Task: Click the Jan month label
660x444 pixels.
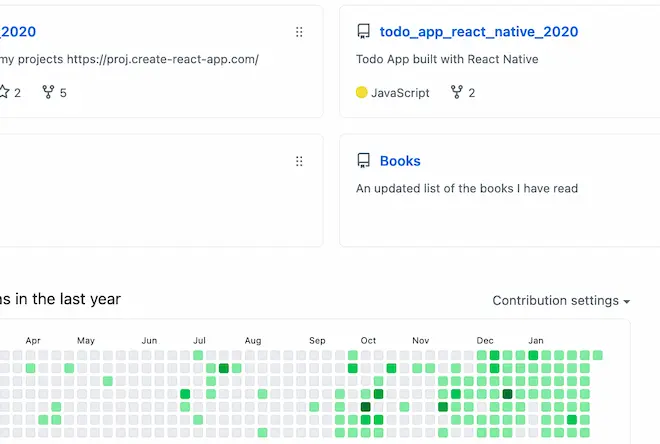Action: tap(536, 340)
